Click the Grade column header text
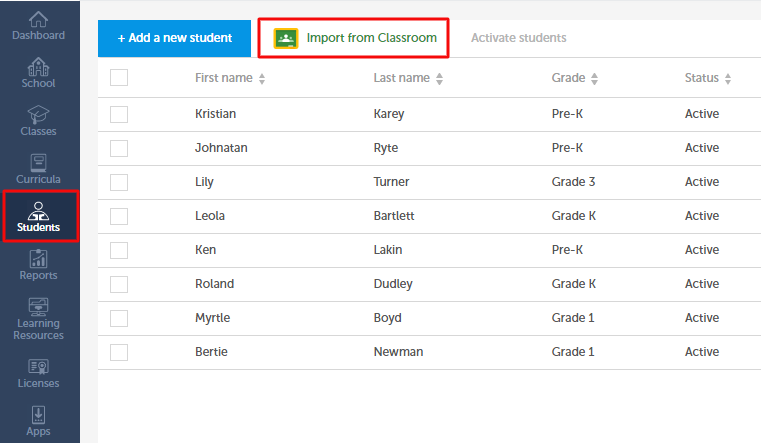Viewport: 761px width, 443px height. [568, 78]
